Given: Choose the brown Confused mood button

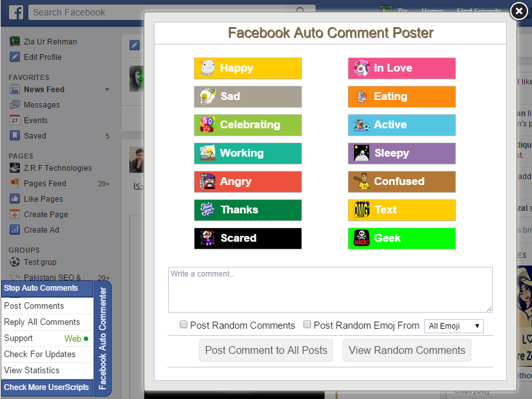Looking at the screenshot, I should [402, 182].
